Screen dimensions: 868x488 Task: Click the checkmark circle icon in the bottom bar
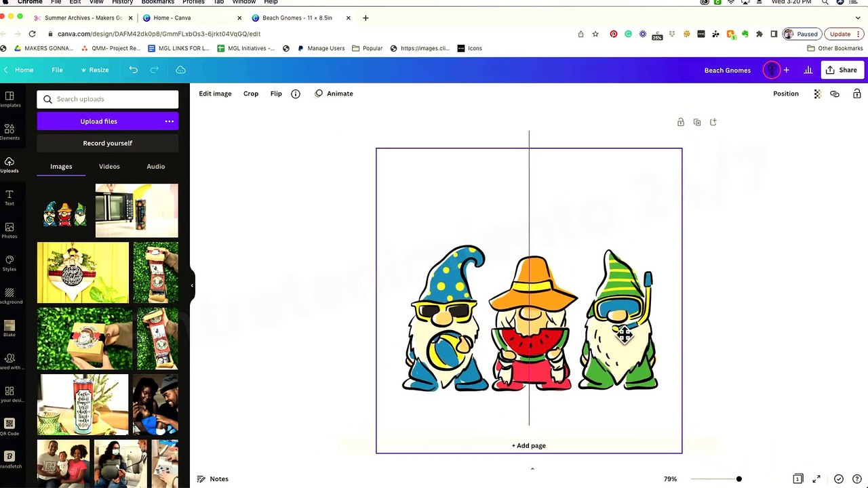(839, 479)
